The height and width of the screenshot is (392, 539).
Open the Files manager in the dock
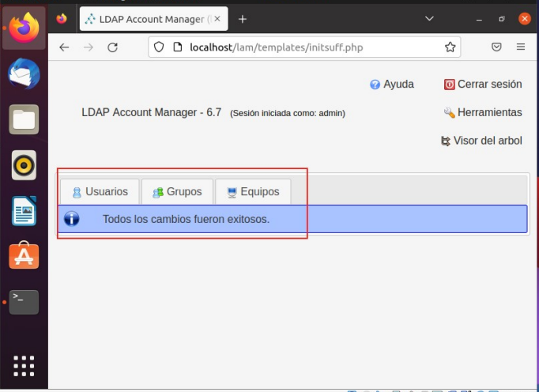(x=24, y=119)
